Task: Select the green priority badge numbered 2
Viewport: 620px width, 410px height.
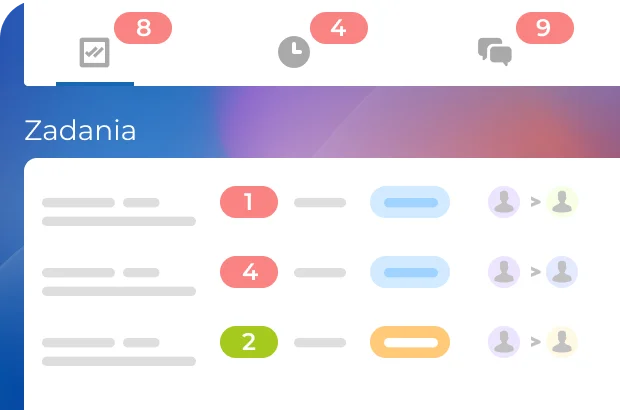Action: tap(248, 342)
